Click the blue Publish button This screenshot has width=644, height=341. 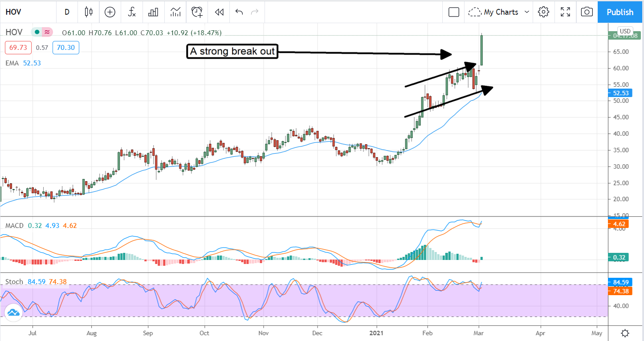(x=620, y=12)
